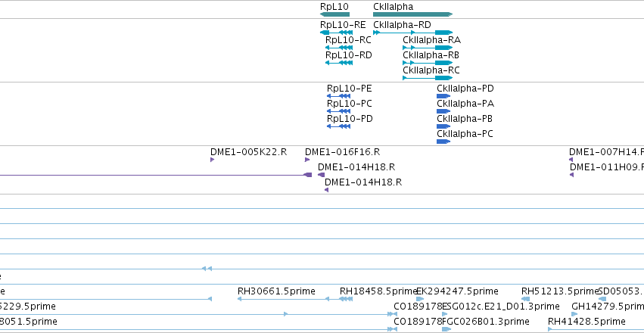Click the CkIIalpha-RD transcript label
This screenshot has width=644, height=333.
(x=402, y=25)
